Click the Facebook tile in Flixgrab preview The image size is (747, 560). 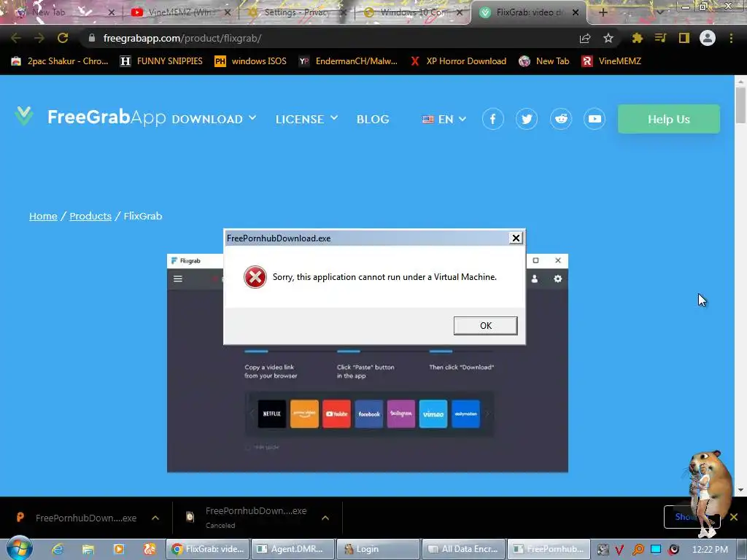(368, 414)
